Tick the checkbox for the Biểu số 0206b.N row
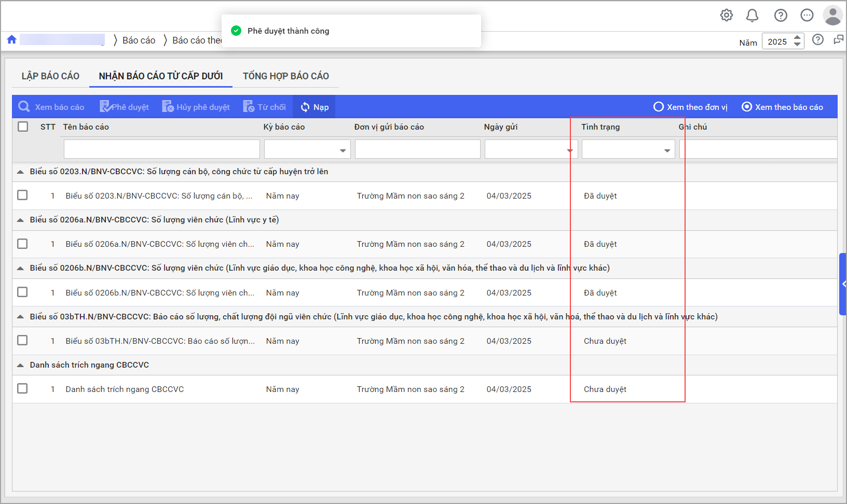Screen dimensions: 847x504 click(x=22, y=292)
